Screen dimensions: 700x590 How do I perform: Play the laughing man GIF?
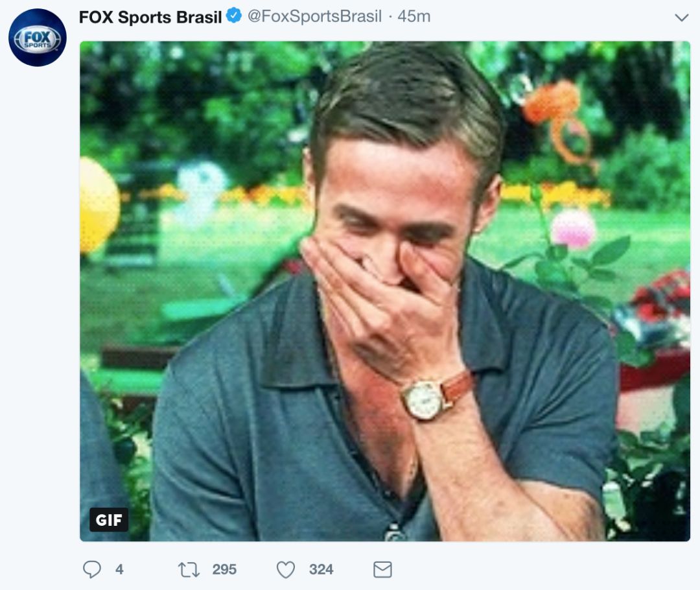pyautogui.click(x=385, y=291)
